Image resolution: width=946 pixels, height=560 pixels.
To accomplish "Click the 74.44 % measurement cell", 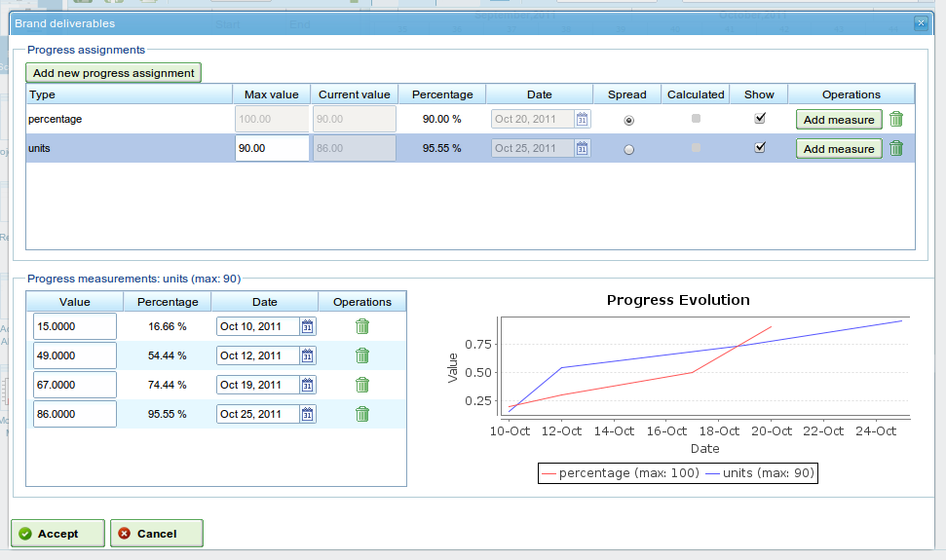I will tap(168, 386).
